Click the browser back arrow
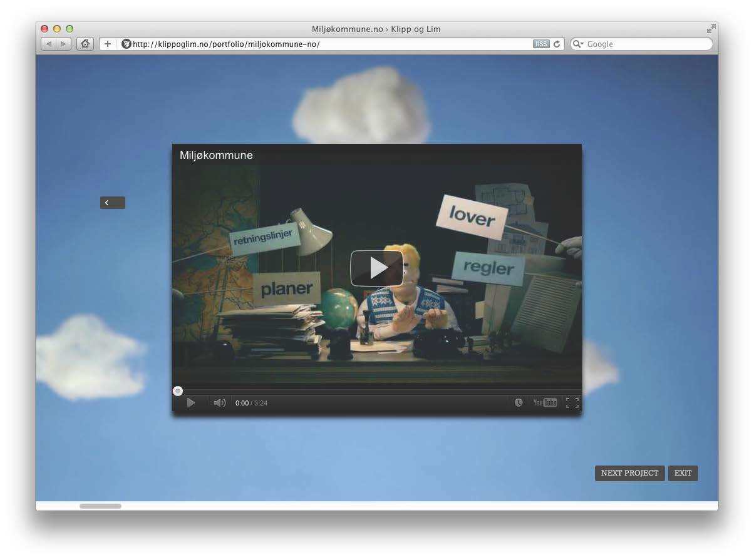Viewport: 754px width, 560px height. click(x=49, y=44)
